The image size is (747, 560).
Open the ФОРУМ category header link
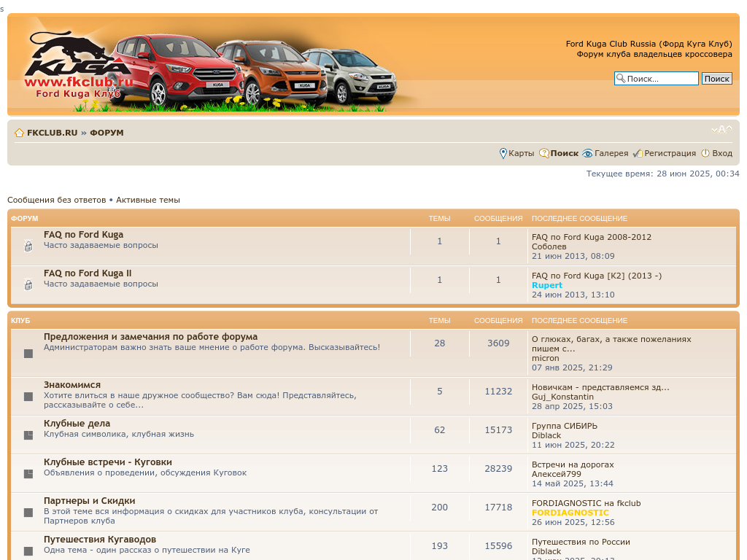tap(24, 219)
